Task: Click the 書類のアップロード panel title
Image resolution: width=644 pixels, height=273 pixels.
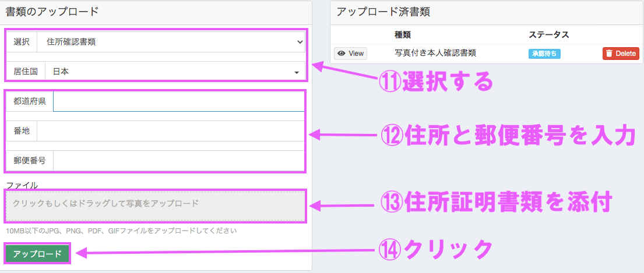Action: (x=52, y=12)
